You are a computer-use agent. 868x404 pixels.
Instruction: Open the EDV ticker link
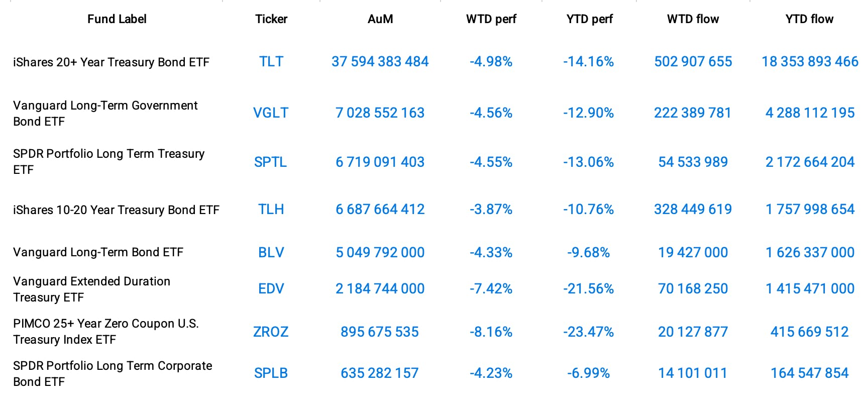point(271,289)
